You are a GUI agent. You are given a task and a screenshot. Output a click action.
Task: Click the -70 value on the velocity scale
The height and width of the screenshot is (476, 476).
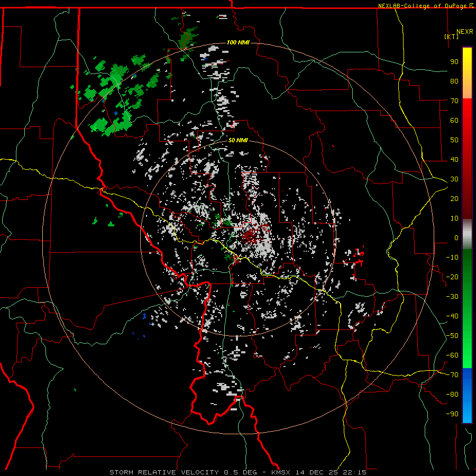[x=452, y=375]
